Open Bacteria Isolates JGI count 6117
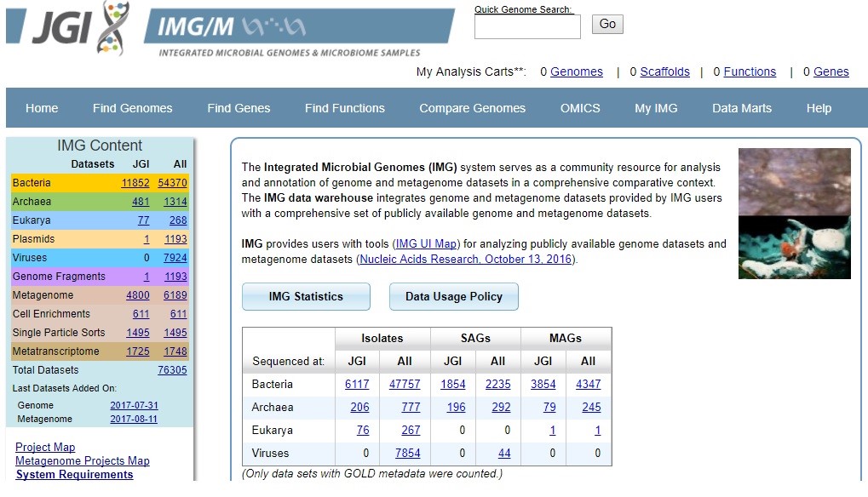The width and height of the screenshot is (868, 497). tap(357, 384)
